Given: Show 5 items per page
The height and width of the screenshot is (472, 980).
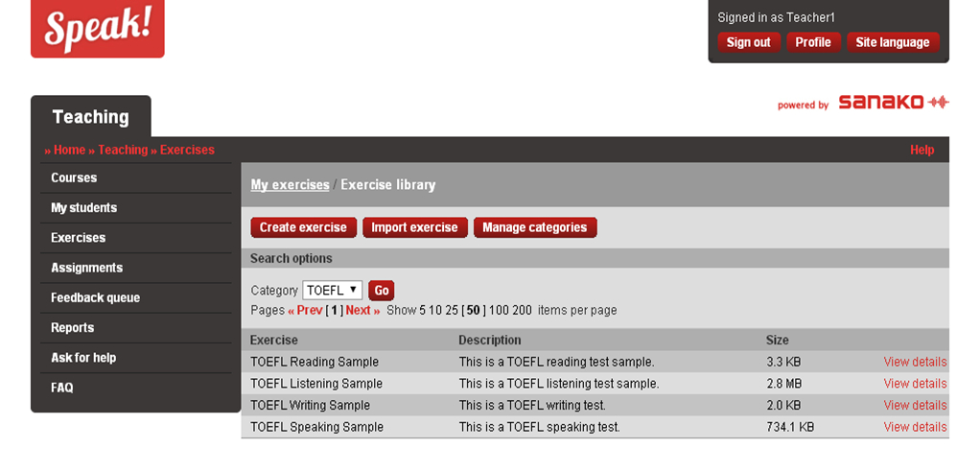Looking at the screenshot, I should tap(423, 311).
